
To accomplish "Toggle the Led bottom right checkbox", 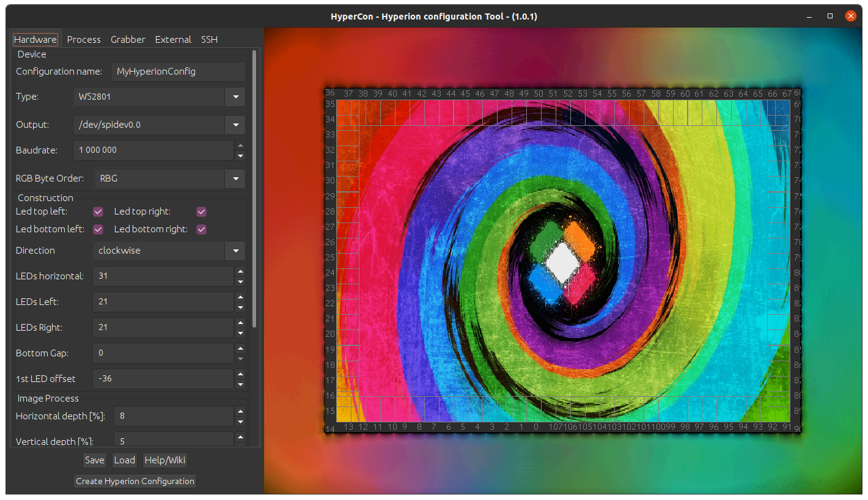I will click(201, 229).
